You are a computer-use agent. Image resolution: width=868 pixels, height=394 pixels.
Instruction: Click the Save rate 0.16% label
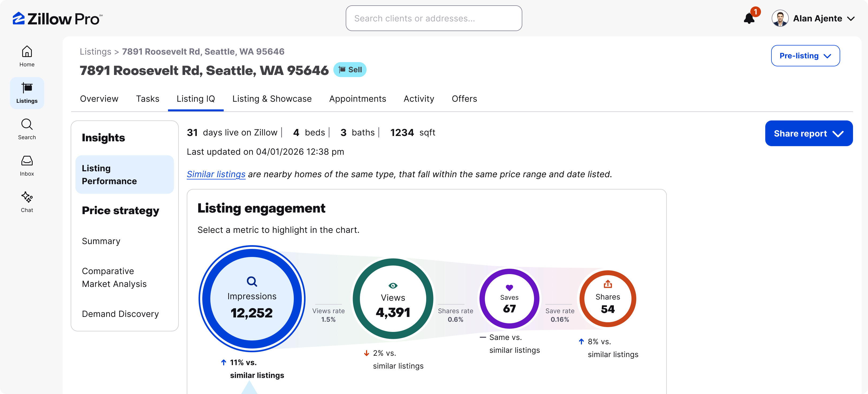560,315
